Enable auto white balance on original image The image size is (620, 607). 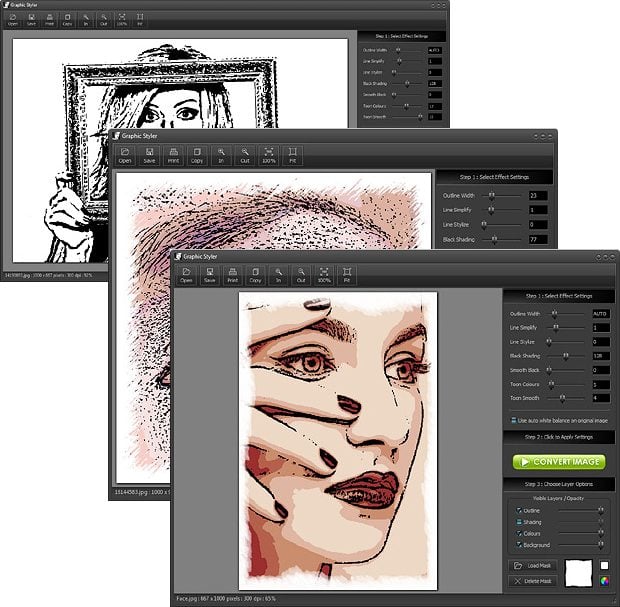tap(514, 421)
